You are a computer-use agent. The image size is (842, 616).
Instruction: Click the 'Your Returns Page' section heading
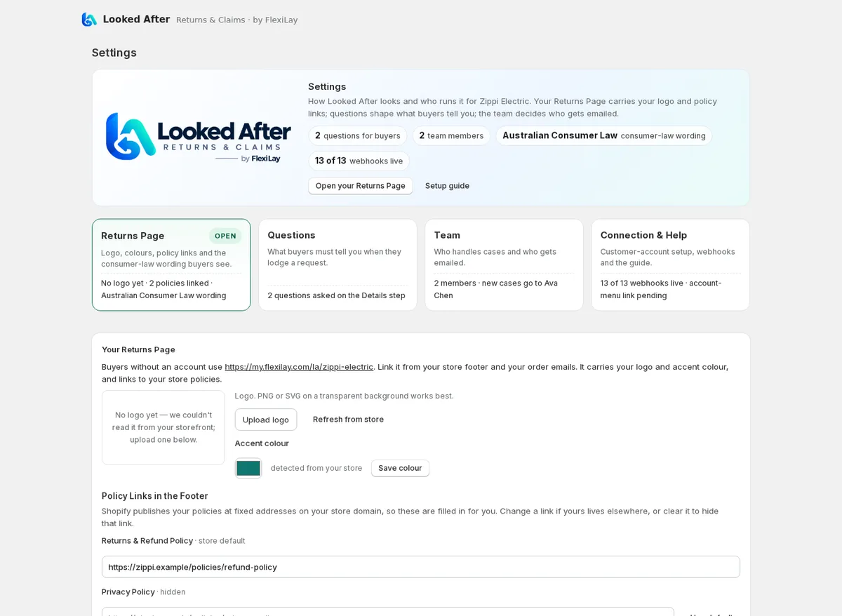pos(138,349)
